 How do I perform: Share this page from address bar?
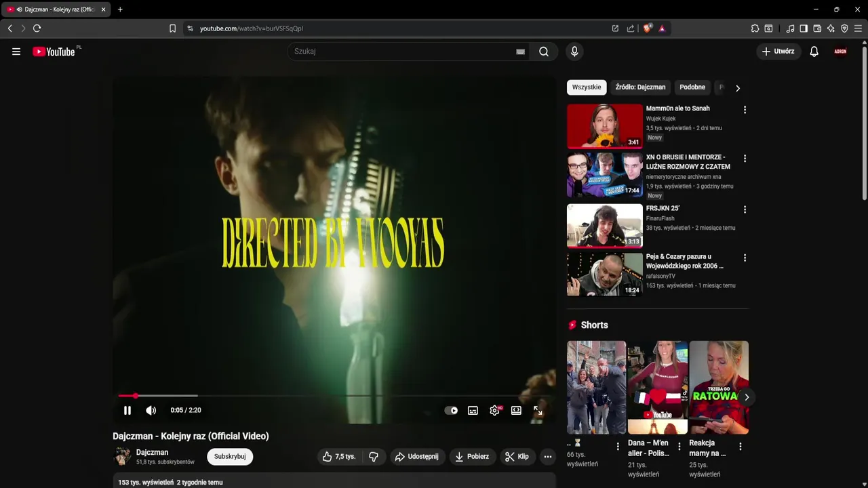click(631, 28)
